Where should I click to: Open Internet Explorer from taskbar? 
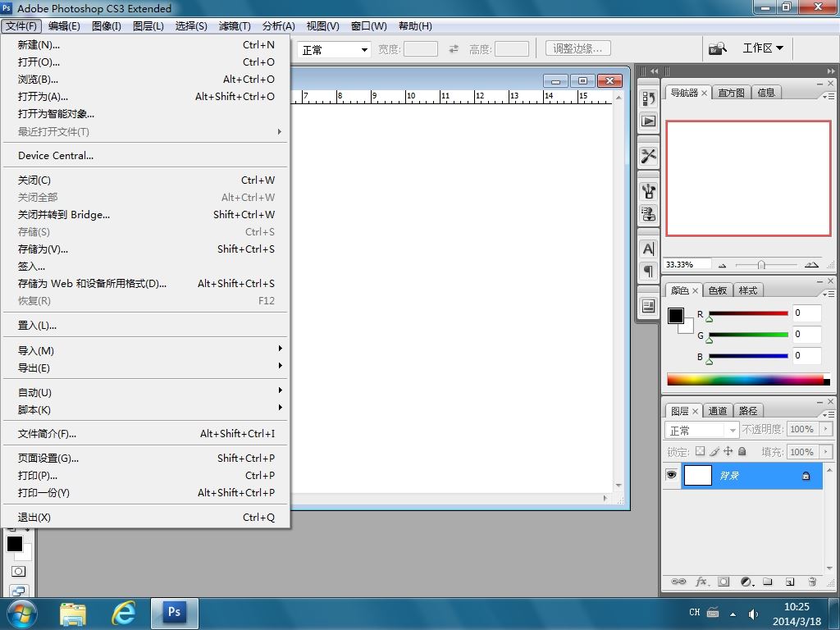point(123,614)
